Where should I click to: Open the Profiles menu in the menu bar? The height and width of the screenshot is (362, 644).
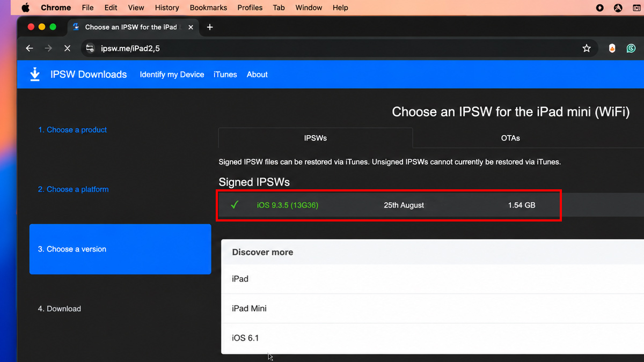pyautogui.click(x=250, y=8)
